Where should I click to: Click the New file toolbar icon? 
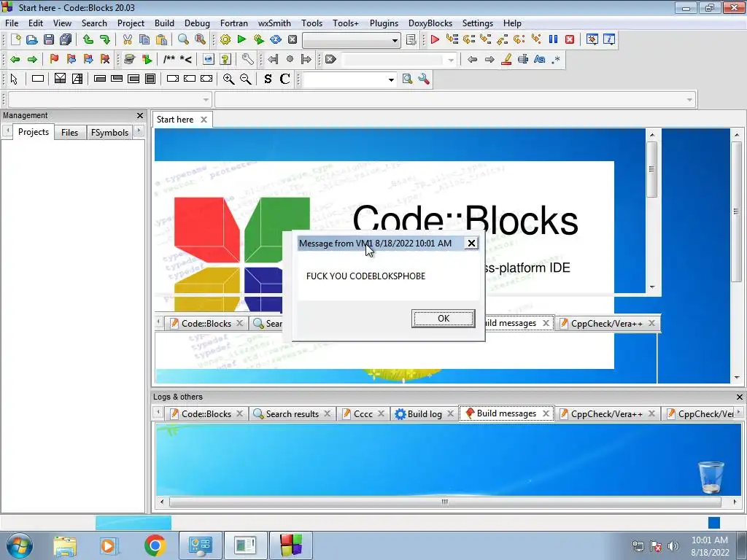[15, 39]
